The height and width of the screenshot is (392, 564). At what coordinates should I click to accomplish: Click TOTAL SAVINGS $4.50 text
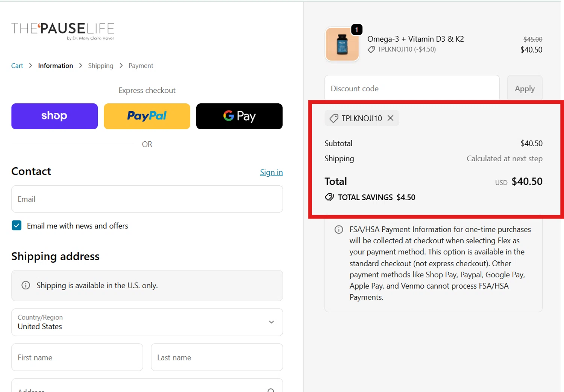tap(377, 197)
